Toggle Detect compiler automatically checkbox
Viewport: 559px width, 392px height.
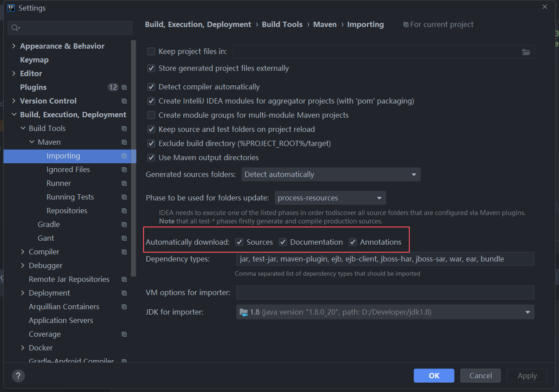(151, 87)
